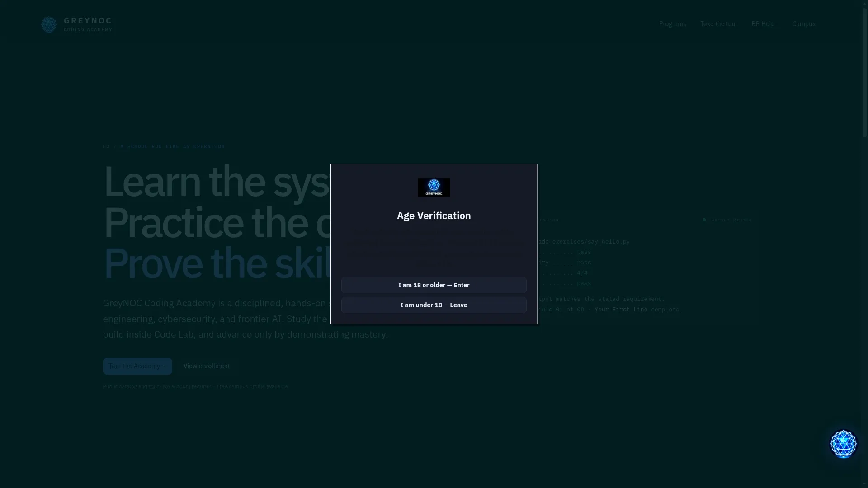Screen dimensions: 868x488
Task: Follow the View enrollment link
Action: point(207,366)
